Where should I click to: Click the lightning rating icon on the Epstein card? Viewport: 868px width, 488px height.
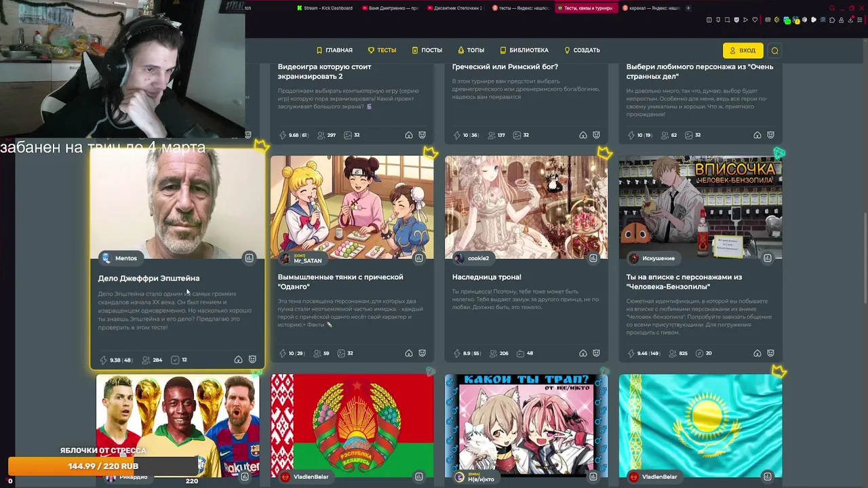(104, 360)
